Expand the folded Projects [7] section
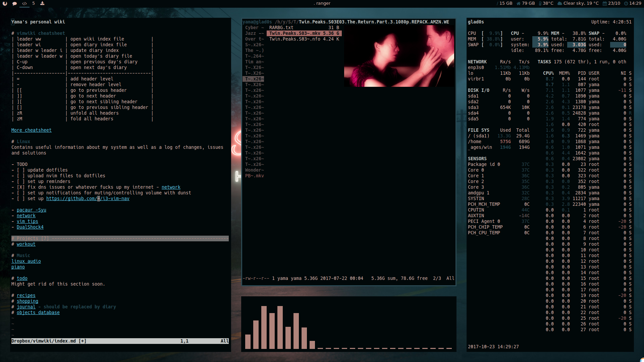Viewport: 644px width, 362px height. coord(120,238)
